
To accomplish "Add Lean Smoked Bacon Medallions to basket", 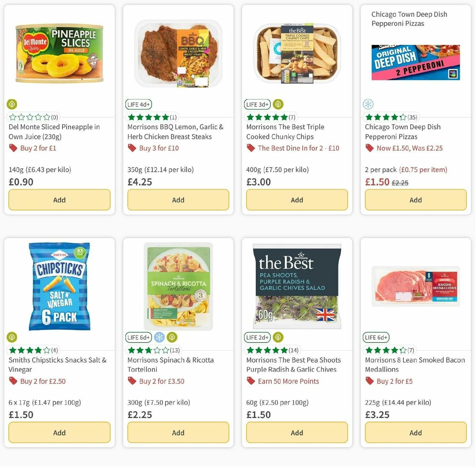I will (x=415, y=432).
